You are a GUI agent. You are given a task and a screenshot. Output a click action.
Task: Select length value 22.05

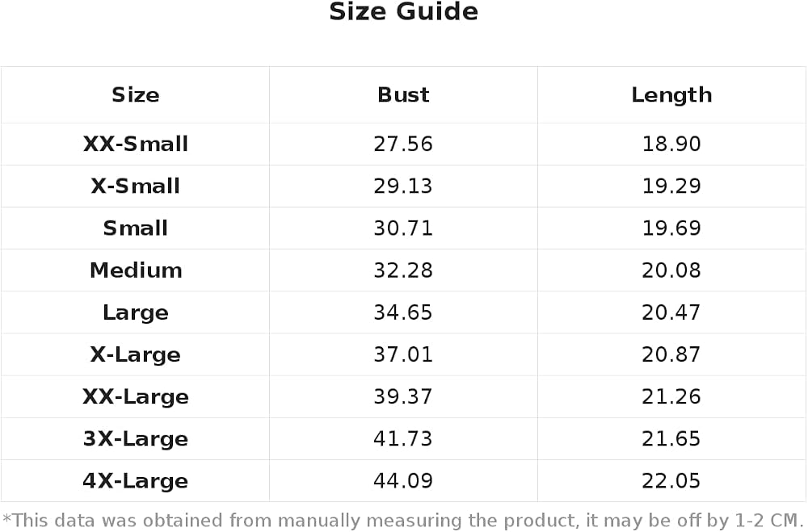tap(671, 481)
